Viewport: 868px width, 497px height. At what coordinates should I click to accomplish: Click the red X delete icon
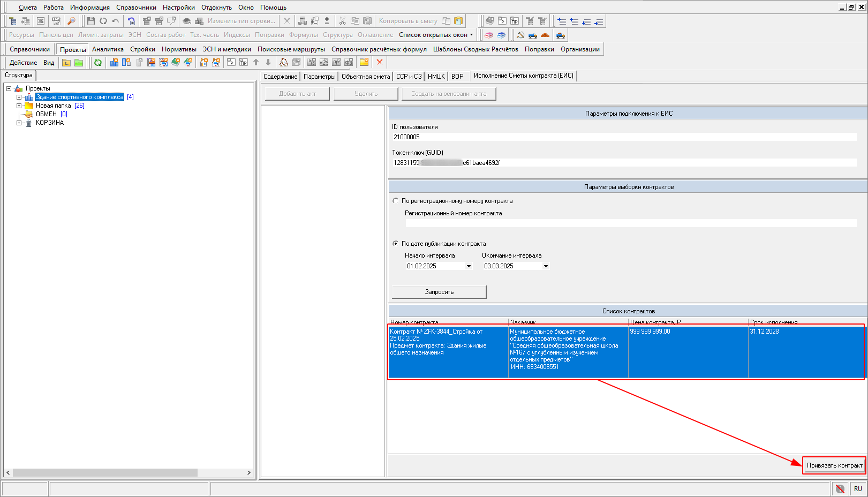coord(380,62)
